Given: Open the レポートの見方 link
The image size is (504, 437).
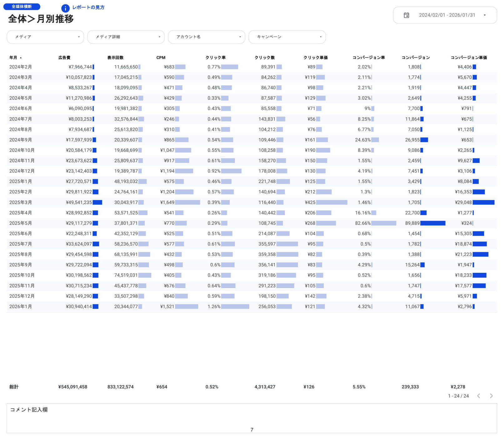Looking at the screenshot, I should point(88,7).
